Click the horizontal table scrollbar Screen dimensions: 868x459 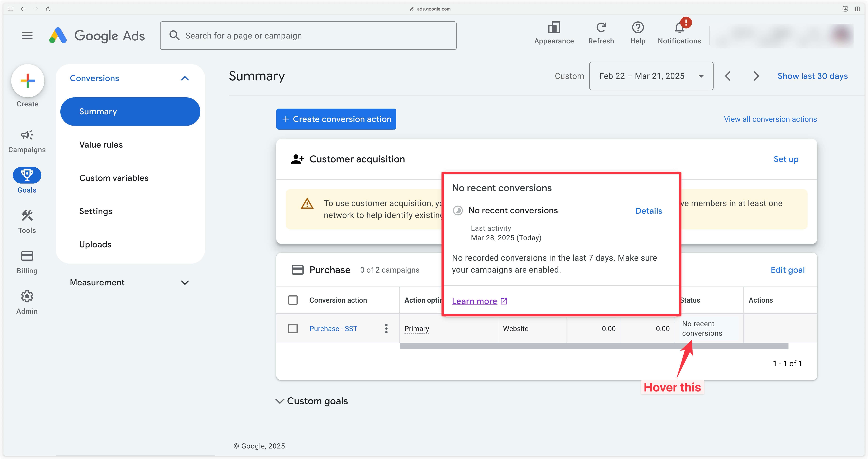tap(594, 346)
